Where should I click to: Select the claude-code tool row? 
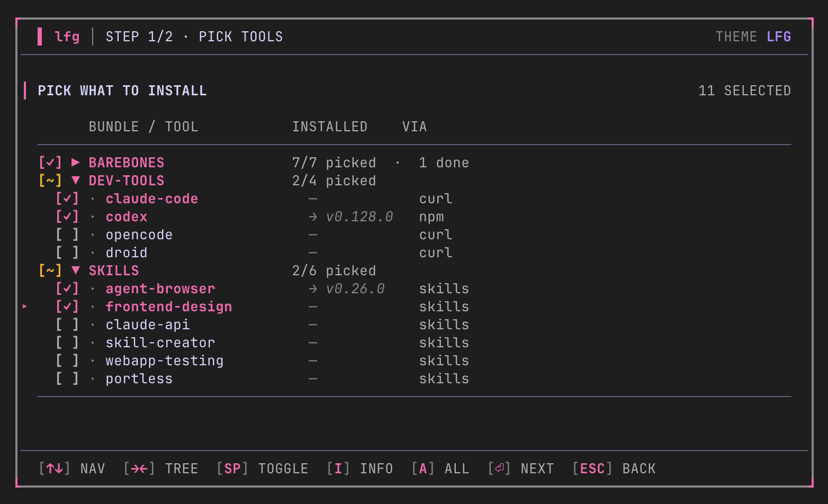point(415,199)
